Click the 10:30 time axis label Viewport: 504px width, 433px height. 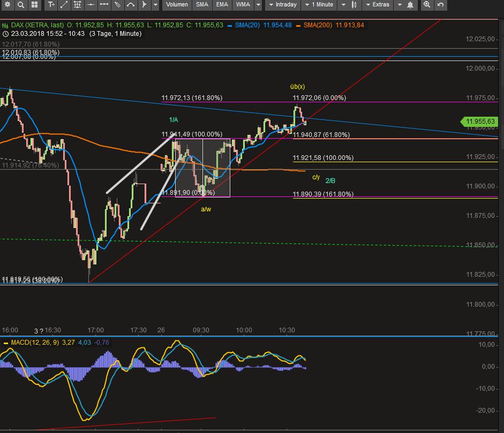(287, 330)
